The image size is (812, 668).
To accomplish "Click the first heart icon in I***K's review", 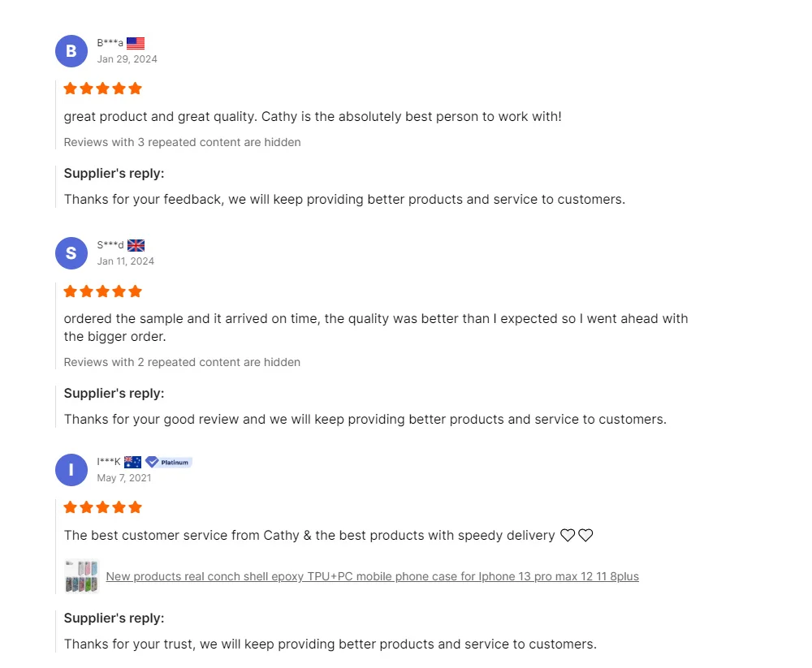I will [x=568, y=535].
